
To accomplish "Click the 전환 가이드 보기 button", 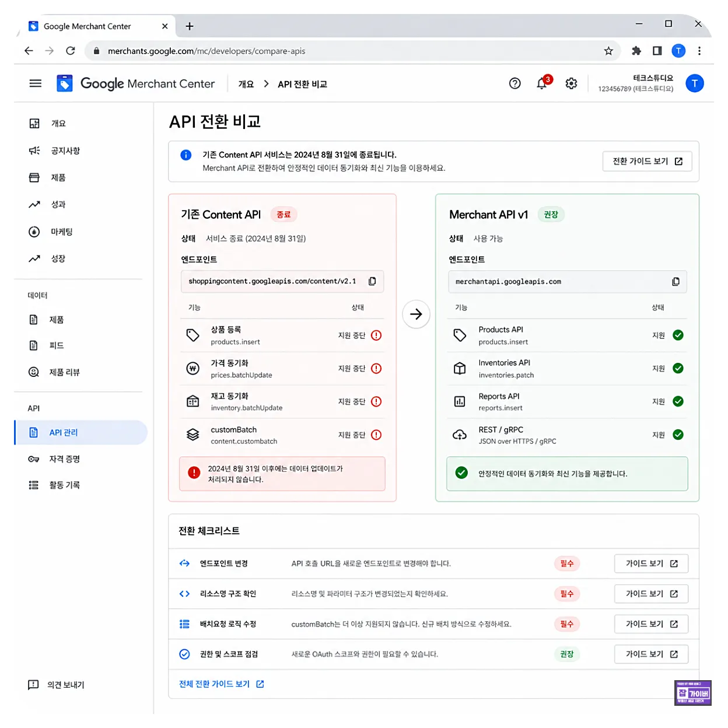I will pos(647,162).
